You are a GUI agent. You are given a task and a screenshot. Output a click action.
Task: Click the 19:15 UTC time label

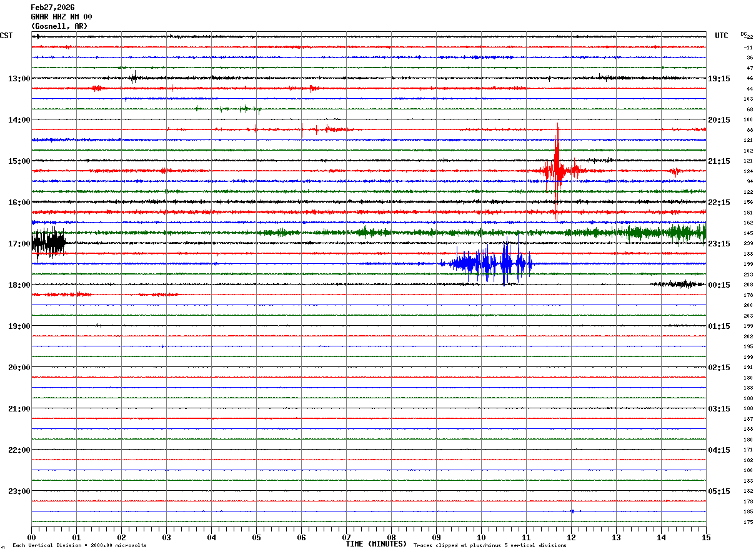tap(719, 79)
